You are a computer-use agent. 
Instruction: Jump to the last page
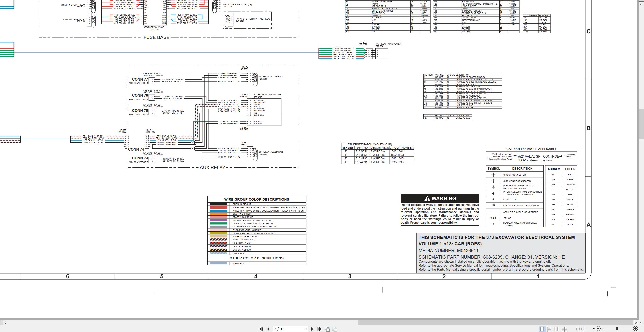[x=319, y=329]
